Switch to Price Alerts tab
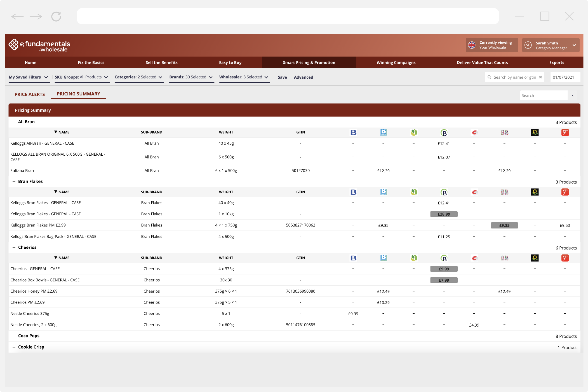588x392 pixels. pos(30,94)
